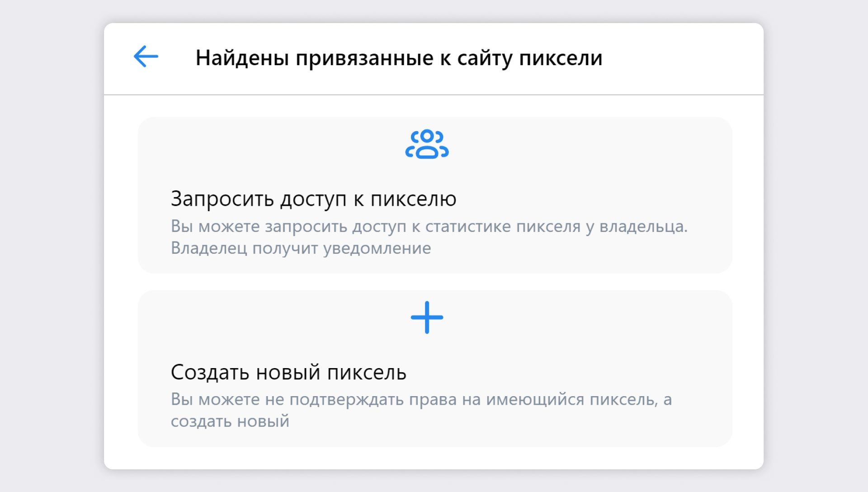868x492 pixels.
Task: Click the word 'Найдены' in the header
Action: (x=242, y=58)
